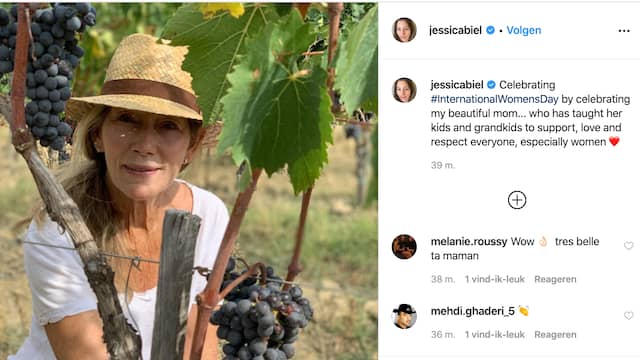Open jessicabiel's header profile picture
This screenshot has height=360, width=640.
coord(404,30)
